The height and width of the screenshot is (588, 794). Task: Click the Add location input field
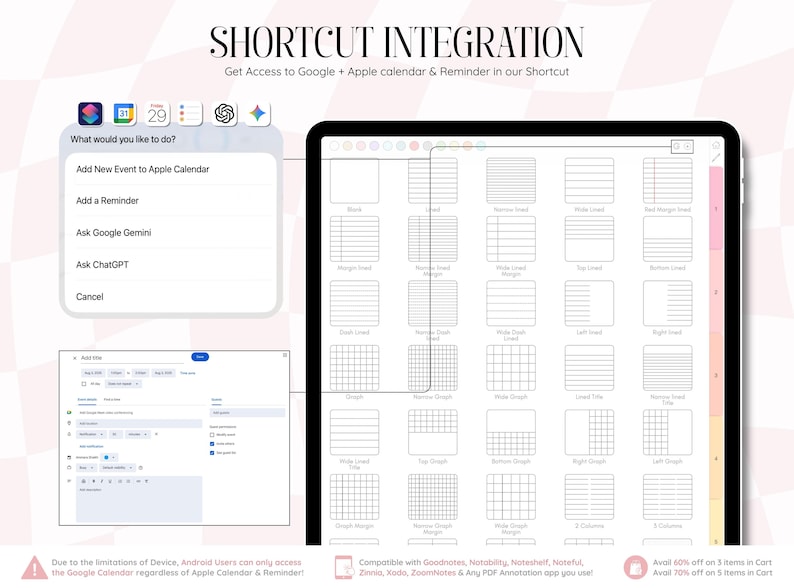[139, 423]
